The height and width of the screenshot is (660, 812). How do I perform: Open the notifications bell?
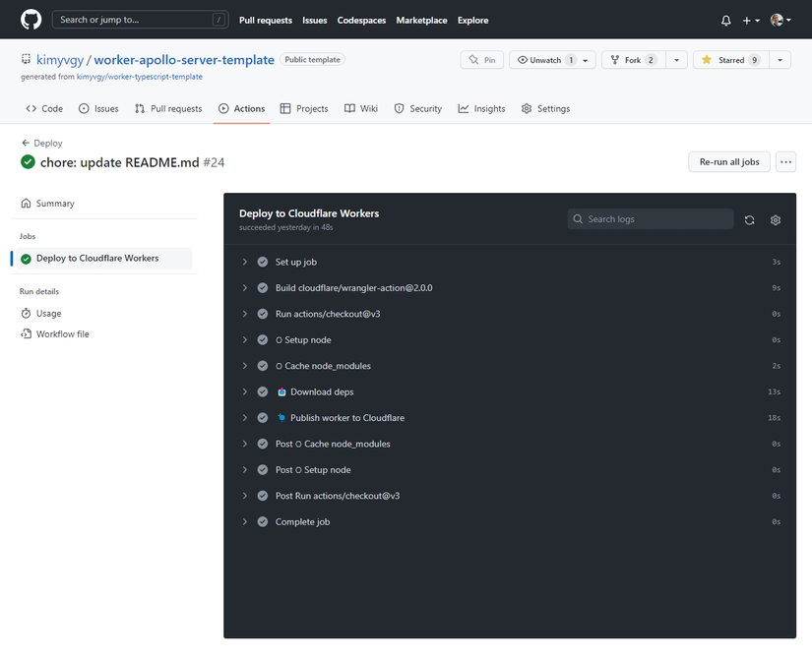(725, 20)
